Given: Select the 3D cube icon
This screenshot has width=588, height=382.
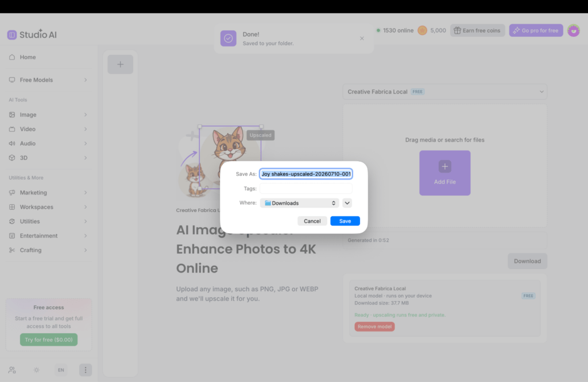Looking at the screenshot, I should coord(12,158).
